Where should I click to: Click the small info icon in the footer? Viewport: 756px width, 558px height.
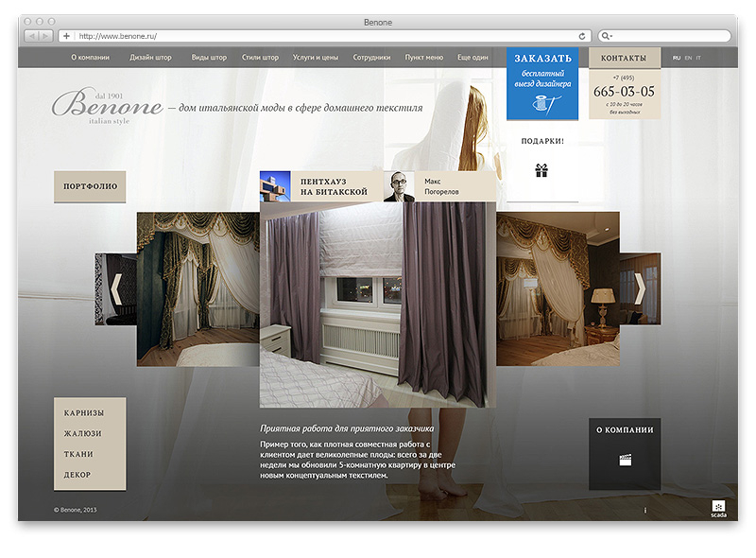point(645,510)
